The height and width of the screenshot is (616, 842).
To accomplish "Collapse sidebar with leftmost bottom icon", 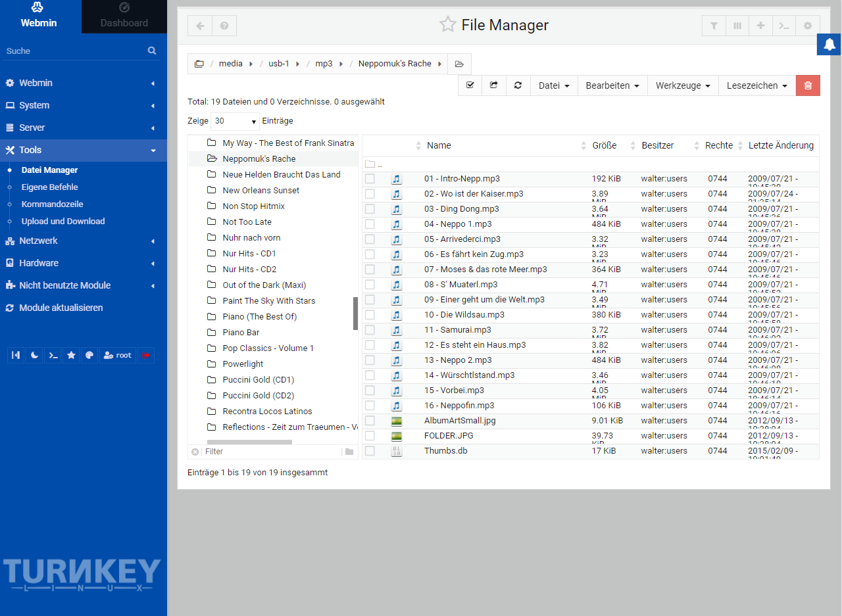I will click(x=16, y=355).
